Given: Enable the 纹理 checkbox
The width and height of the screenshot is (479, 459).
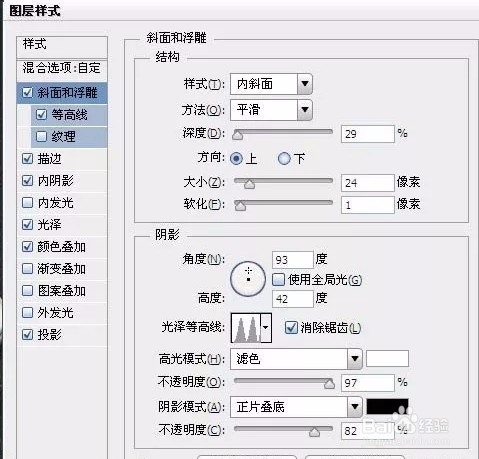Looking at the screenshot, I should point(41,136).
